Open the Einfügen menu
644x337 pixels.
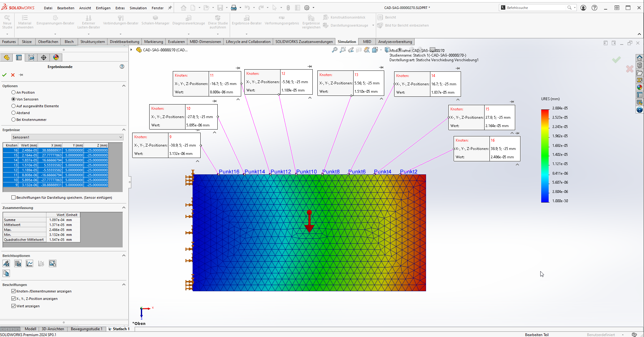click(x=103, y=8)
